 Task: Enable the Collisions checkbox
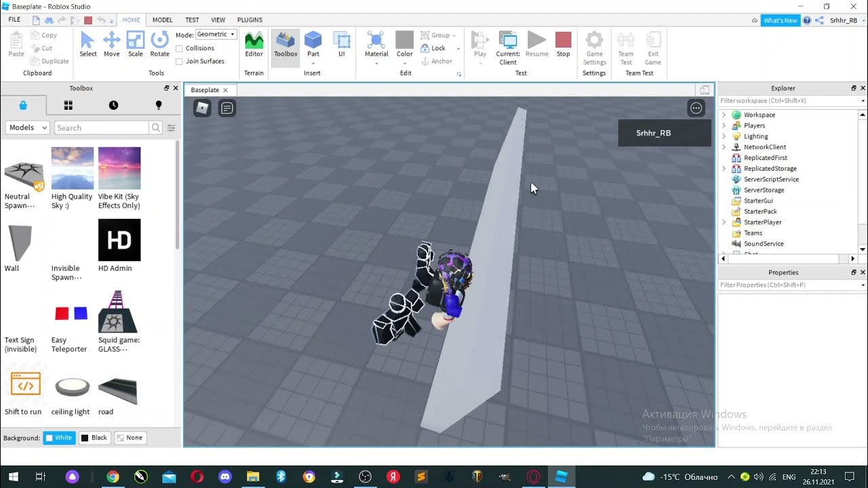pos(179,48)
